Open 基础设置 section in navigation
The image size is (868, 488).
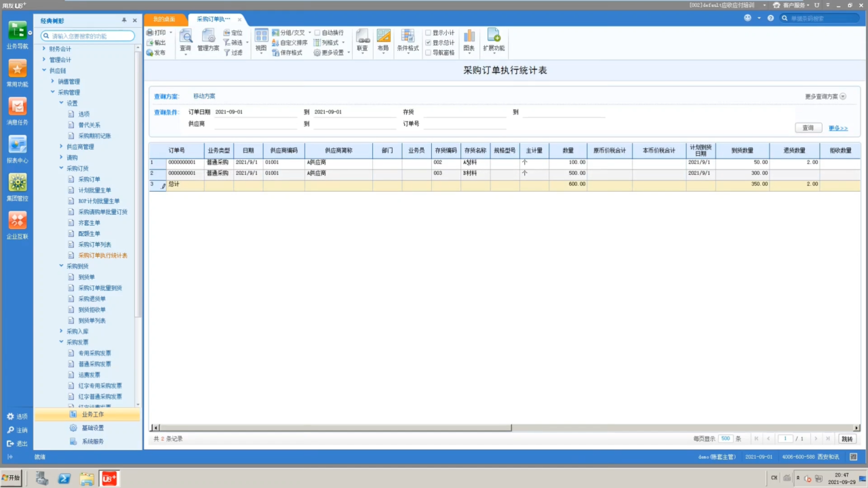point(87,428)
